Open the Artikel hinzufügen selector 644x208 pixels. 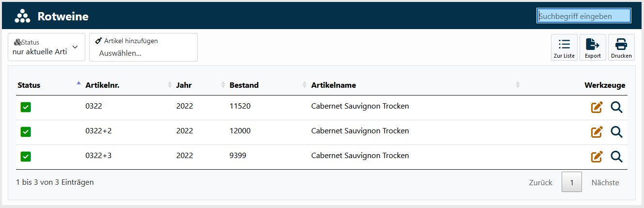(x=143, y=53)
